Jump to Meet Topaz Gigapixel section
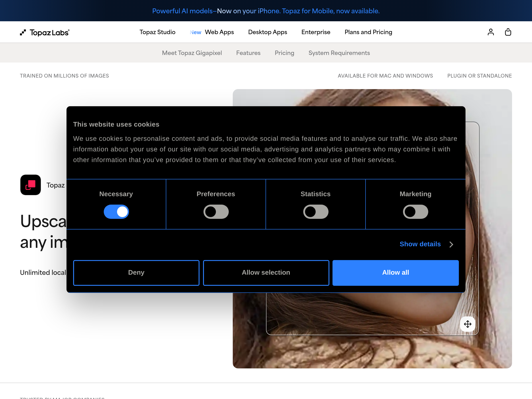 coord(192,53)
